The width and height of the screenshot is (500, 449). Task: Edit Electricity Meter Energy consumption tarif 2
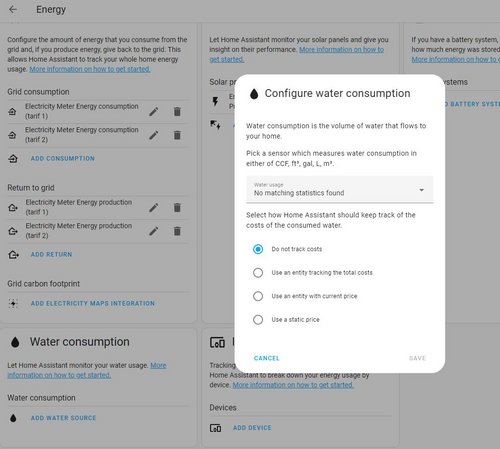[154, 135]
